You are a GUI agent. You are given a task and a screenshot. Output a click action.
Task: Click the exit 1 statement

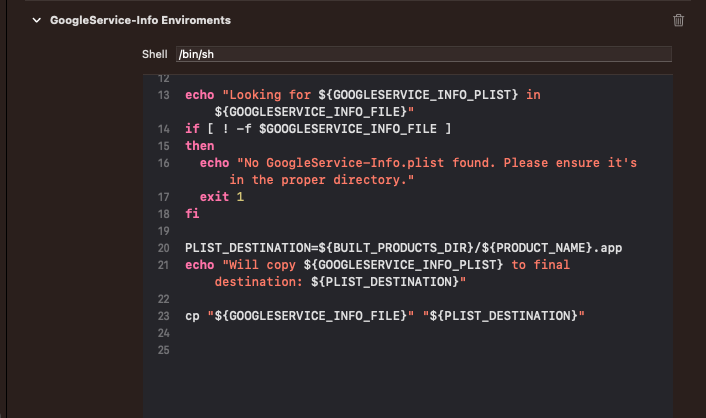click(x=222, y=197)
